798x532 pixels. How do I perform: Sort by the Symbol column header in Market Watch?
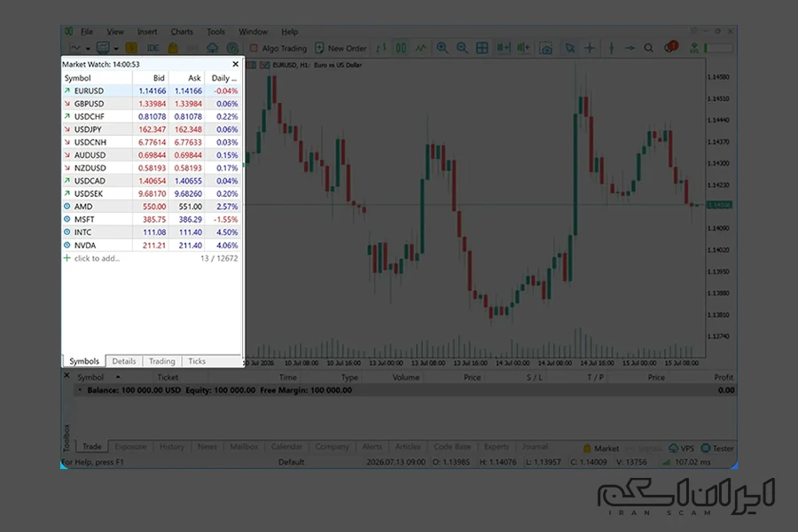(x=97, y=78)
